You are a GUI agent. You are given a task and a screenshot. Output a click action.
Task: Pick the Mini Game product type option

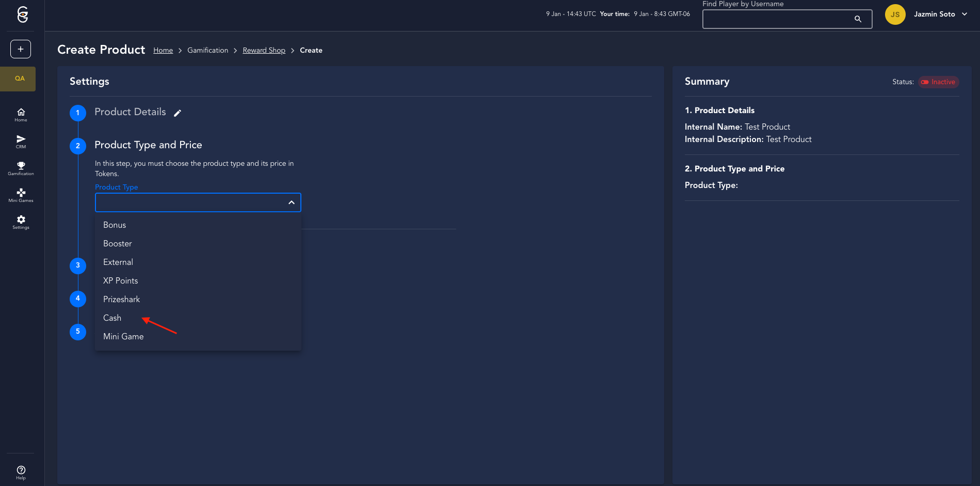point(123,337)
